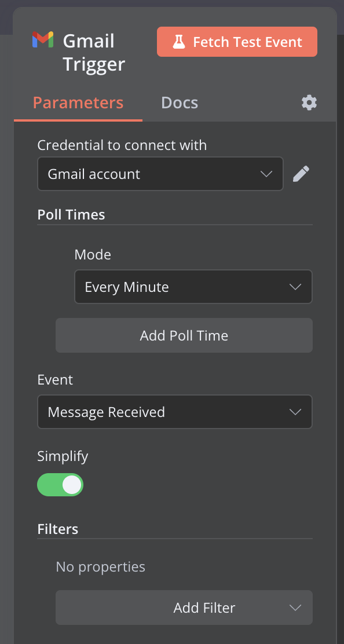Switch to the Docs tab

180,103
